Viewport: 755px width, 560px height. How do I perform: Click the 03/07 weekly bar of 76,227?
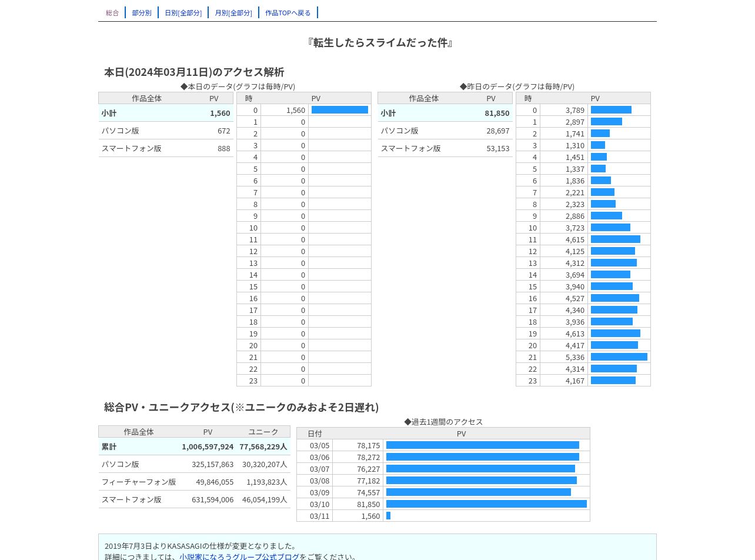pos(480,469)
